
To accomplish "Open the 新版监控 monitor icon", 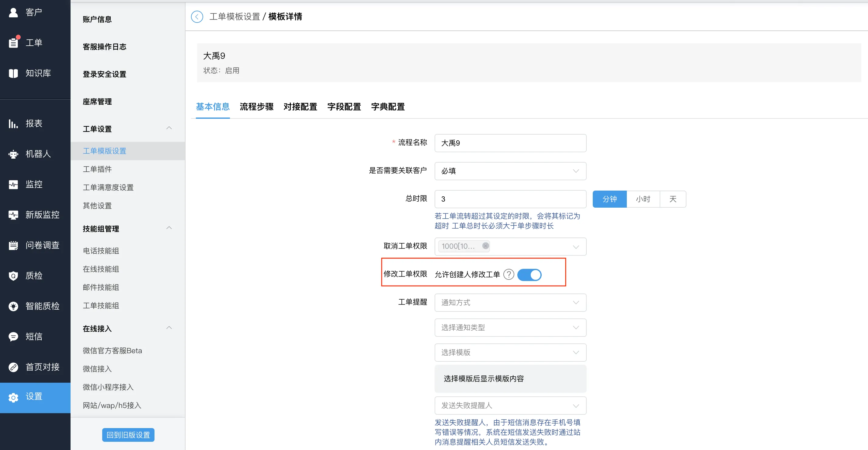I will (13, 215).
